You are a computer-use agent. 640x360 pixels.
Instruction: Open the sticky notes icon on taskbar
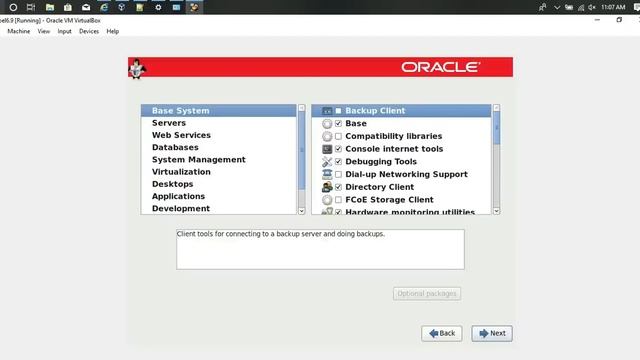(140, 7)
